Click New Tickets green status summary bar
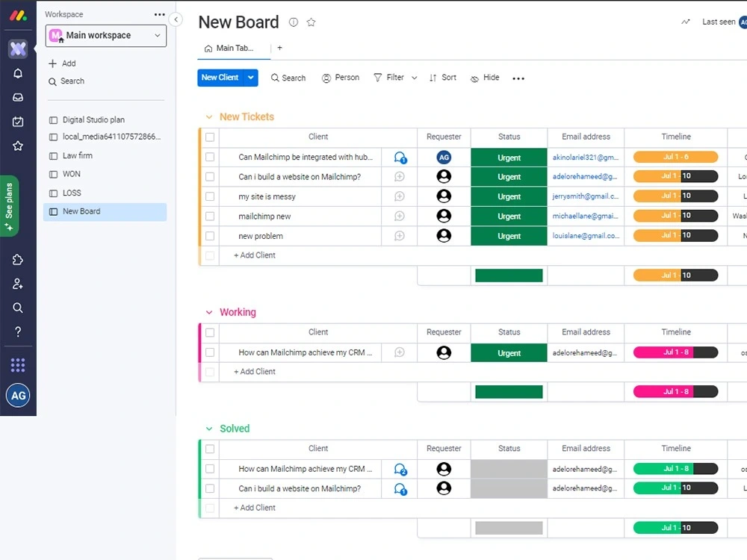Screen dimensions: 747x560 coord(509,276)
